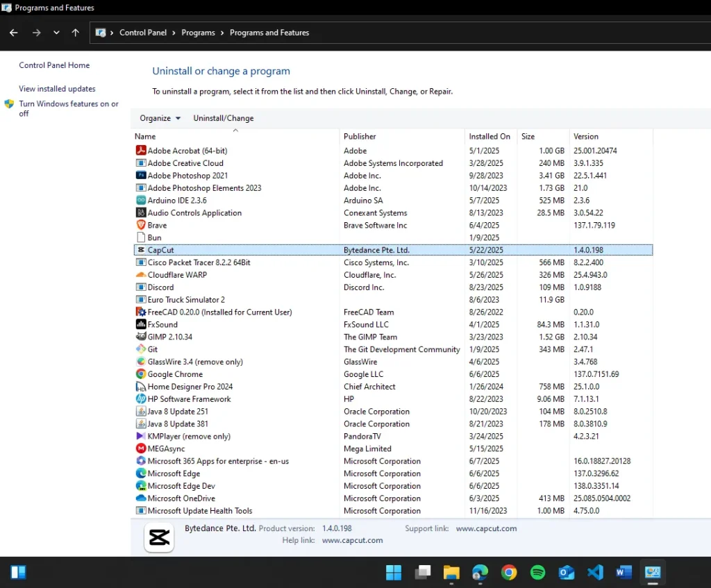Viewport: 711px width, 588px height.
Task: Click the Git program icon
Action: point(141,349)
